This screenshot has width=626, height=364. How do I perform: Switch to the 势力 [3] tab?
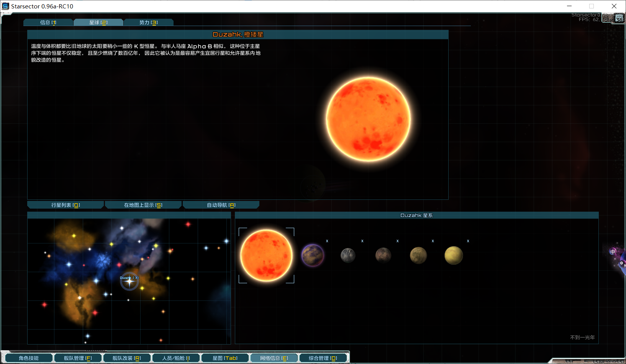tap(149, 23)
